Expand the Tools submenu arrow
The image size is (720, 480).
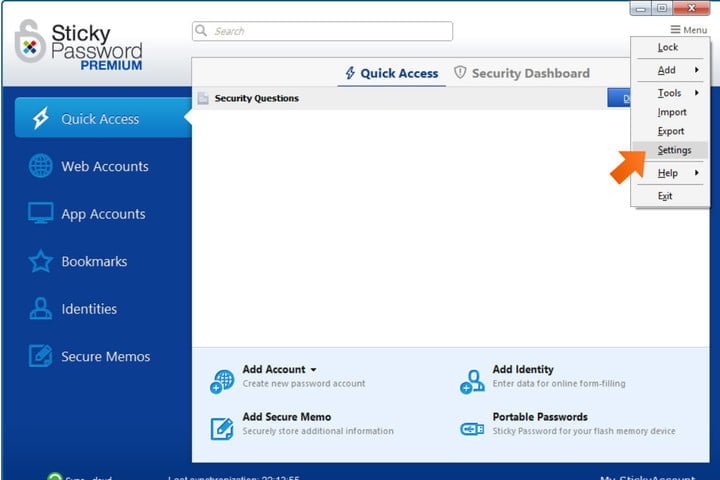tap(697, 93)
